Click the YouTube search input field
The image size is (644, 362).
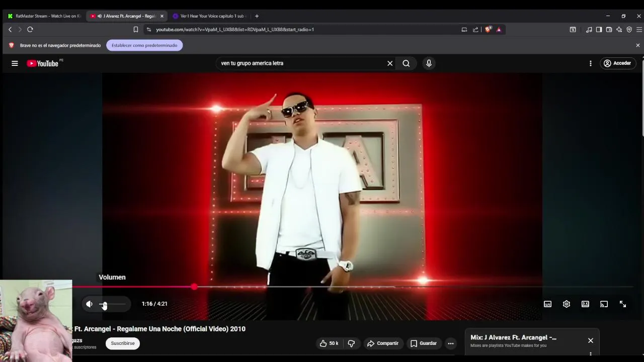pyautogui.click(x=302, y=63)
